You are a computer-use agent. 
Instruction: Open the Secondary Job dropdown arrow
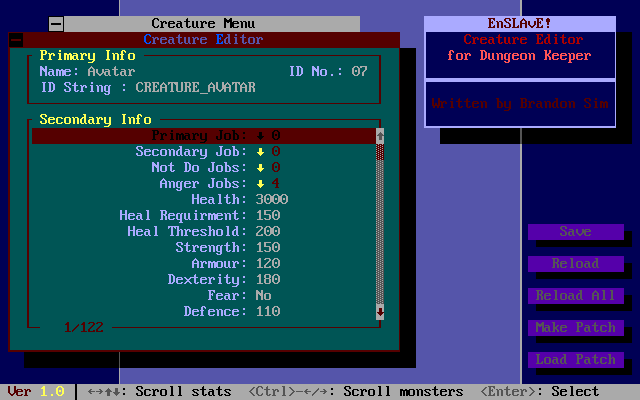point(260,152)
